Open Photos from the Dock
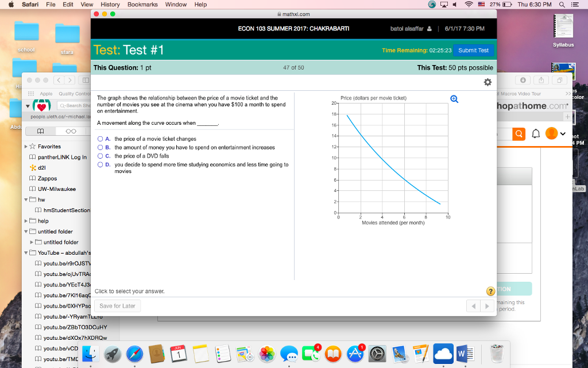Viewport: 588px width, 368px height. pyautogui.click(x=267, y=354)
